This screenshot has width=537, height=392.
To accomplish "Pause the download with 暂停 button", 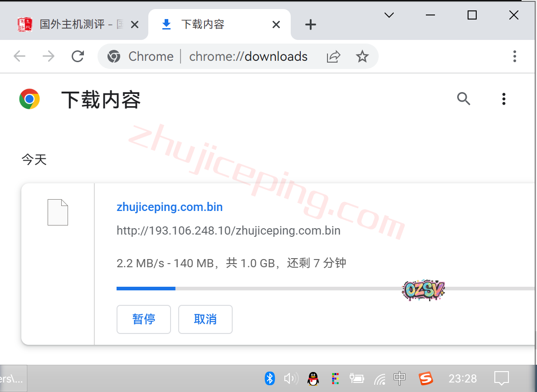I will click(x=144, y=319).
